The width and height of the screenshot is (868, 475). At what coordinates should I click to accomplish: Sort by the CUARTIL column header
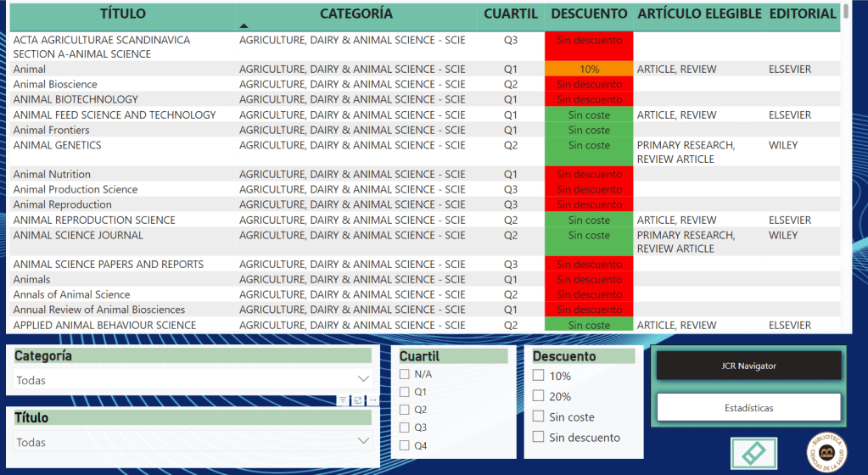(510, 14)
